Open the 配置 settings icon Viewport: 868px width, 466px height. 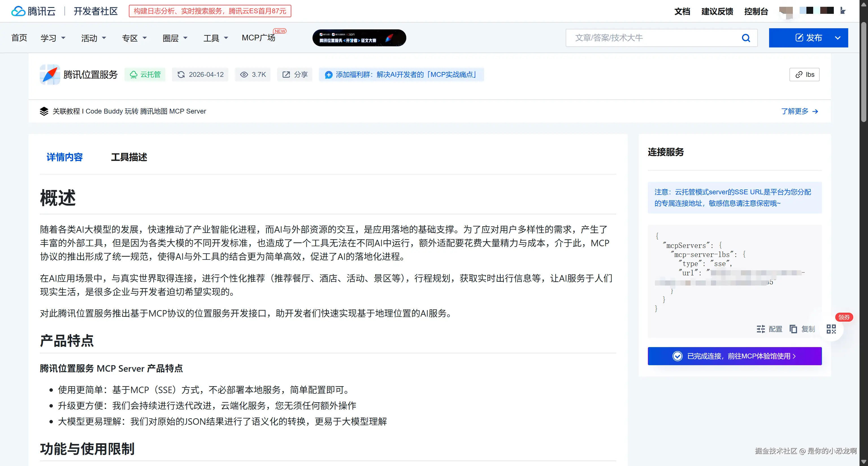761,329
